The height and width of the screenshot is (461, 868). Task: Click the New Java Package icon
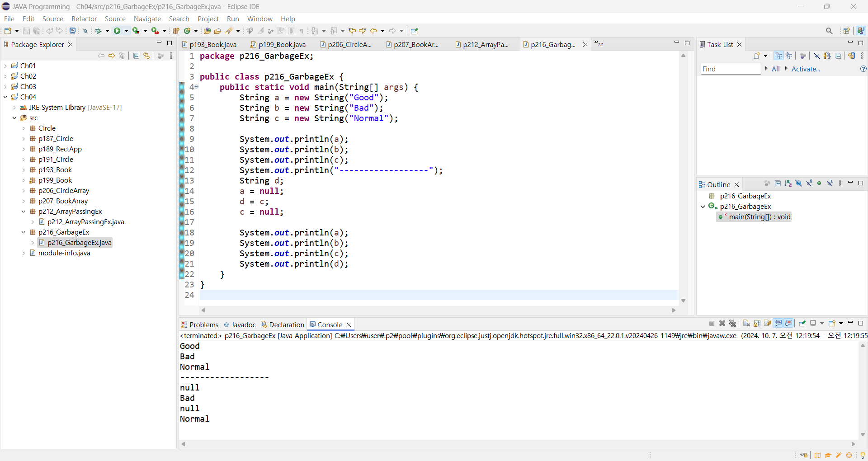point(176,31)
